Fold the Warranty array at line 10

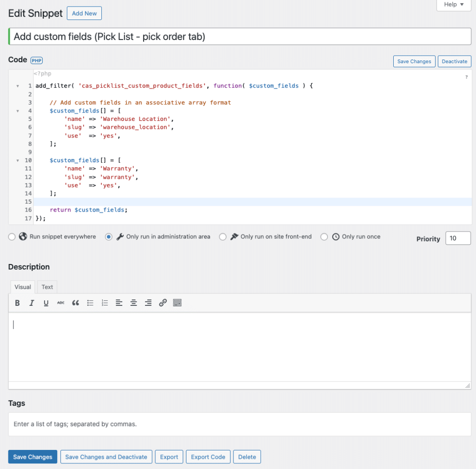[x=18, y=160]
